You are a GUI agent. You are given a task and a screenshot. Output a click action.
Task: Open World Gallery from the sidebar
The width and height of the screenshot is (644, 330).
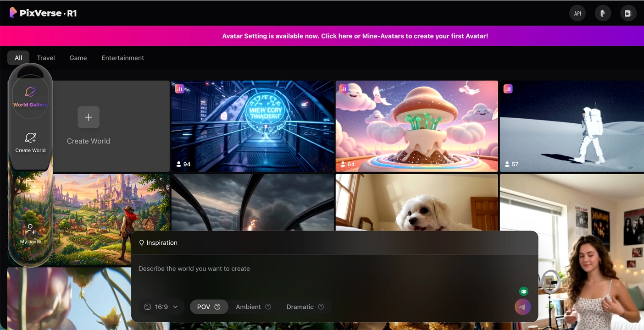point(30,96)
